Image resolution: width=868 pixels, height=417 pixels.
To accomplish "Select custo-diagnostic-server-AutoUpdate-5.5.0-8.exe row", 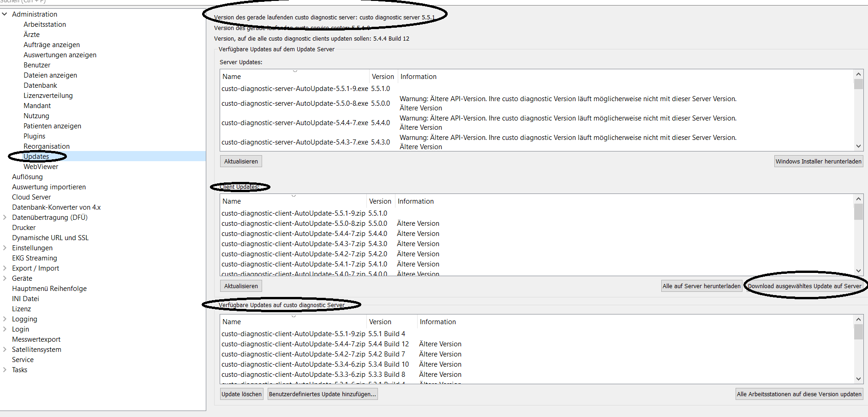I will click(x=537, y=103).
